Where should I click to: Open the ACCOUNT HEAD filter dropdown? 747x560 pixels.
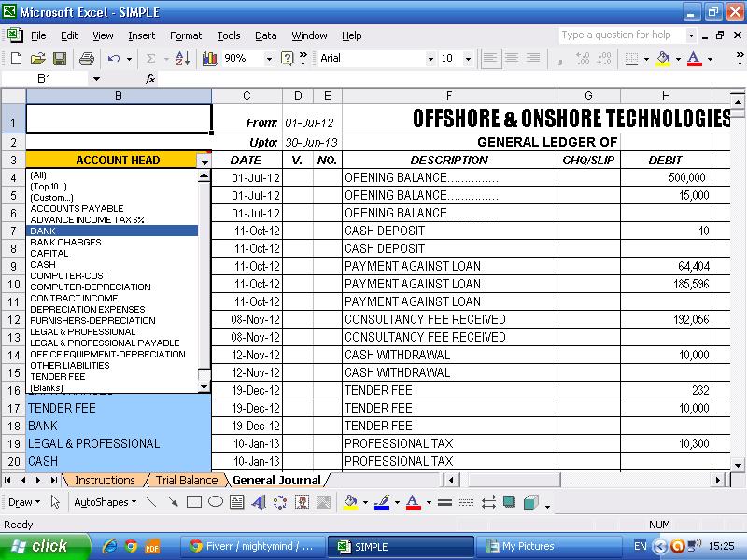click(204, 160)
